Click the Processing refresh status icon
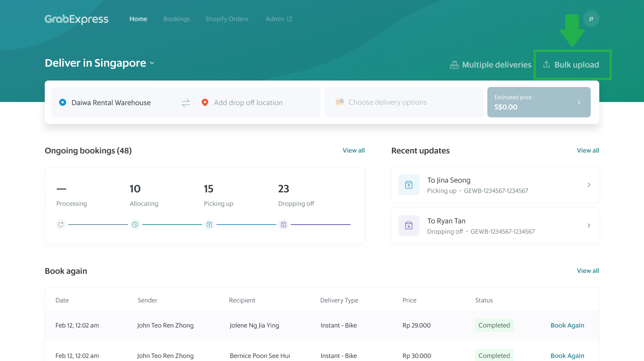The image size is (644, 361). (61, 225)
